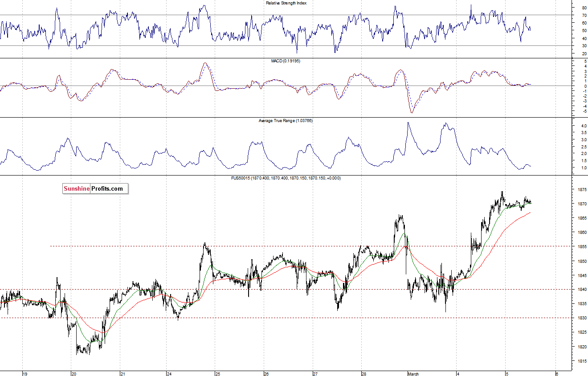Screen dimensions: 588x376
Task: Select the 3.0 label on ATR axis
Action: click(584, 140)
